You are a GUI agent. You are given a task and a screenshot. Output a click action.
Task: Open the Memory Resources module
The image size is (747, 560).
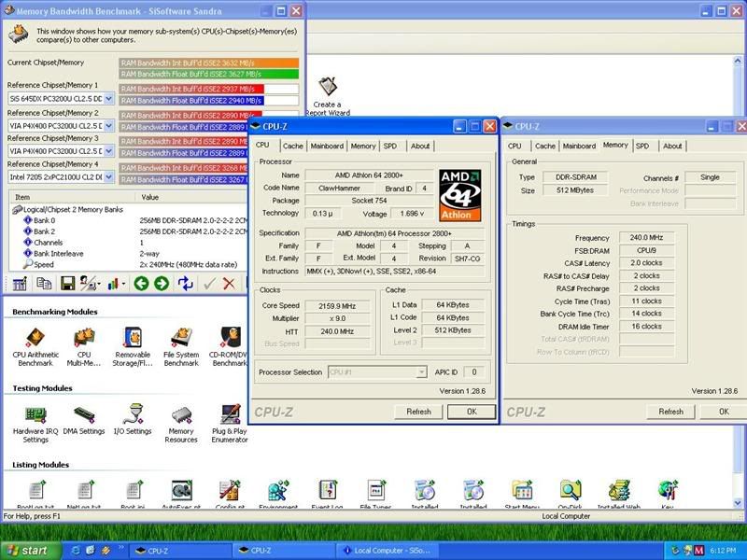click(x=179, y=420)
